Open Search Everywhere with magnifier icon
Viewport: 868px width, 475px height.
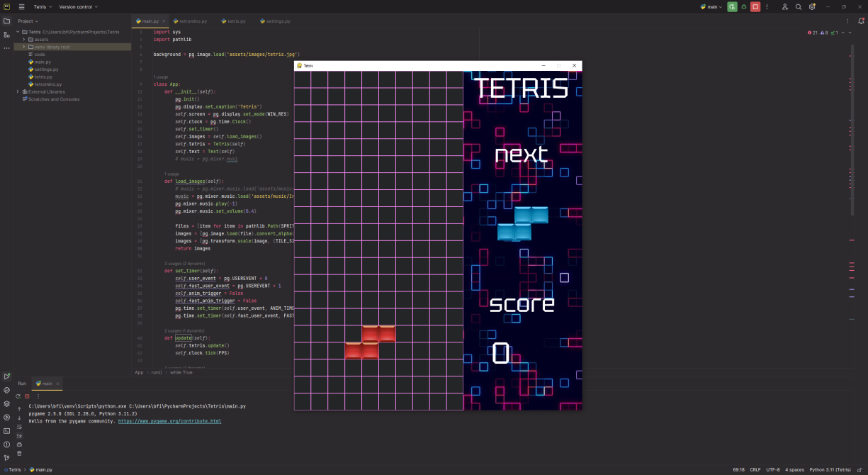(799, 6)
